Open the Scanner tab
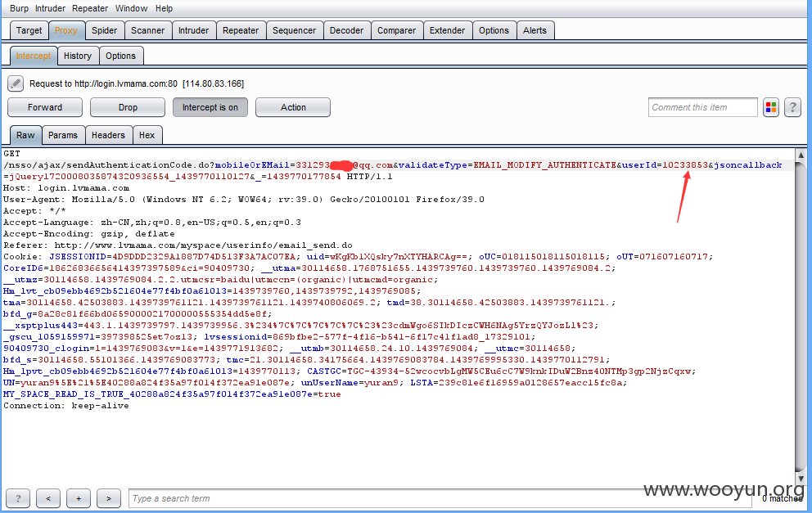The width and height of the screenshot is (812, 513). point(147,30)
